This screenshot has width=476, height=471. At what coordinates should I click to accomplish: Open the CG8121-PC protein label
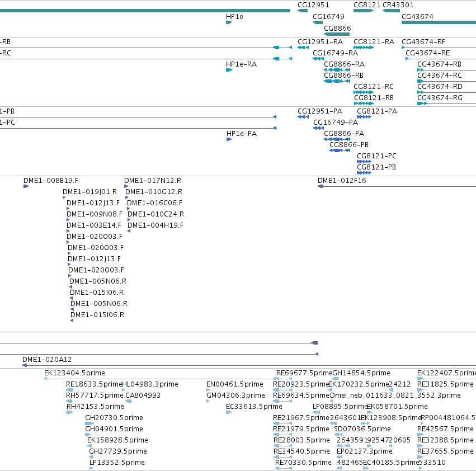pos(377,156)
